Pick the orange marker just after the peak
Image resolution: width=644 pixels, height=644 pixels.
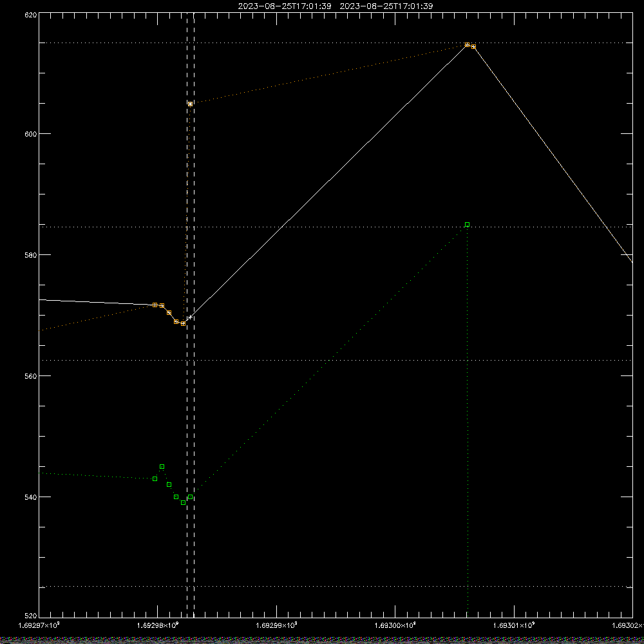pos(473,47)
